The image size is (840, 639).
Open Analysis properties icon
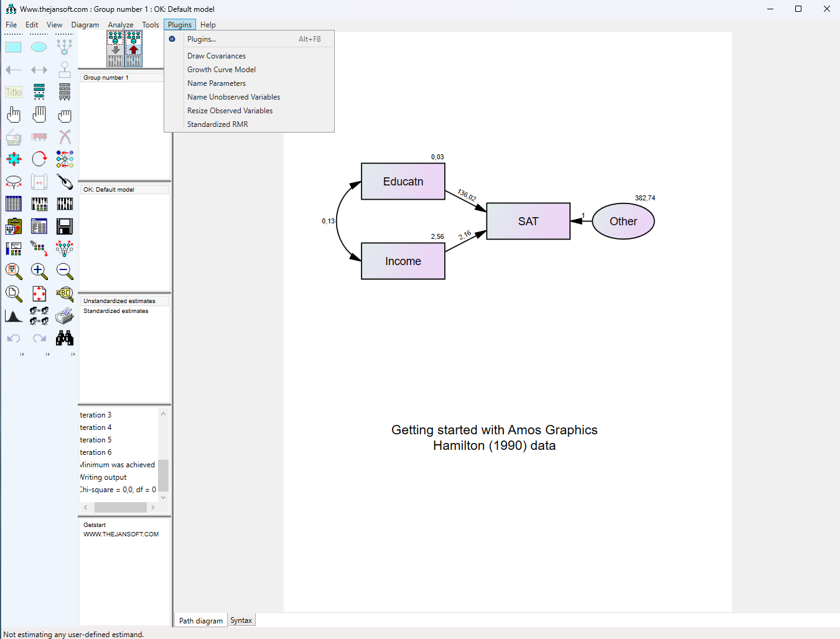click(x=39, y=204)
